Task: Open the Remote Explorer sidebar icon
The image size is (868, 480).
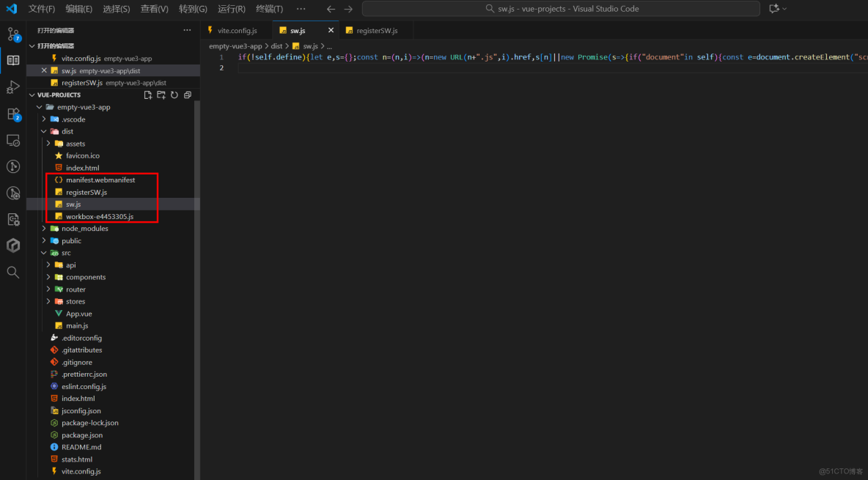Action: [x=12, y=140]
